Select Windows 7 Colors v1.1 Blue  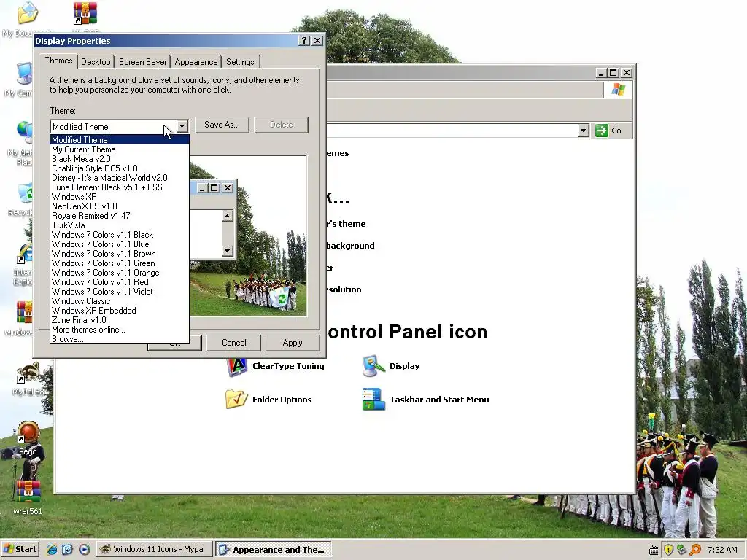(x=120, y=244)
